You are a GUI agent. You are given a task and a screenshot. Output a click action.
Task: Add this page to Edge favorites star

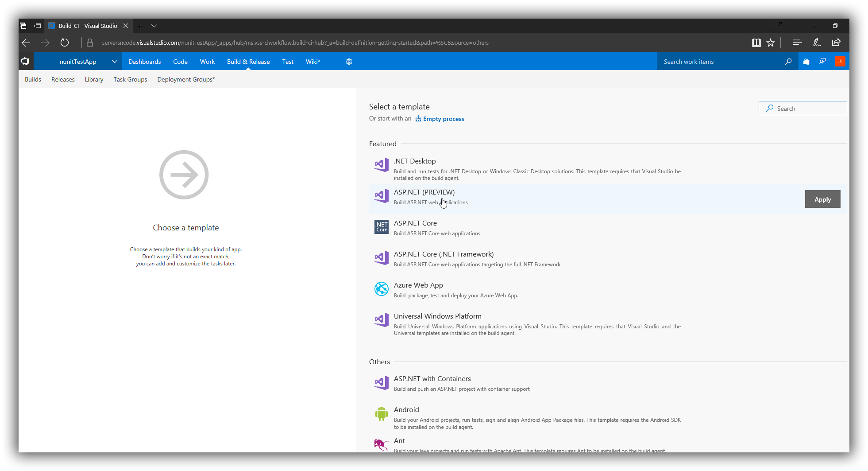[771, 43]
